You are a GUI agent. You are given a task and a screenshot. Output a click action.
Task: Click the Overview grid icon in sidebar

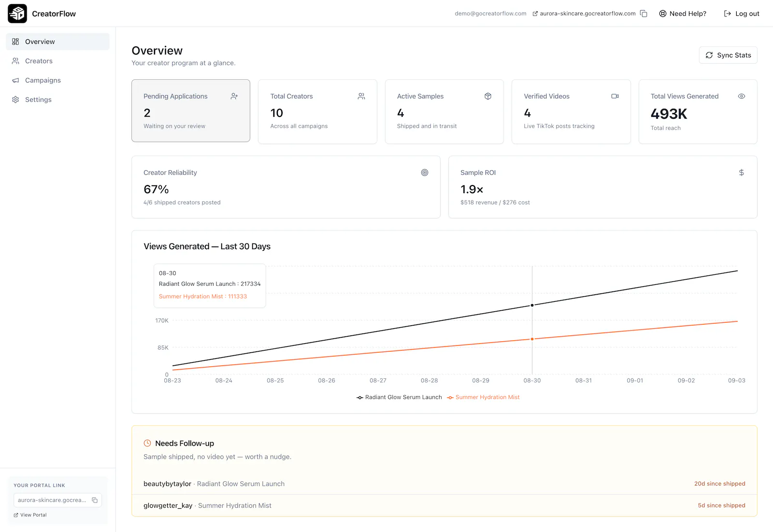point(15,42)
